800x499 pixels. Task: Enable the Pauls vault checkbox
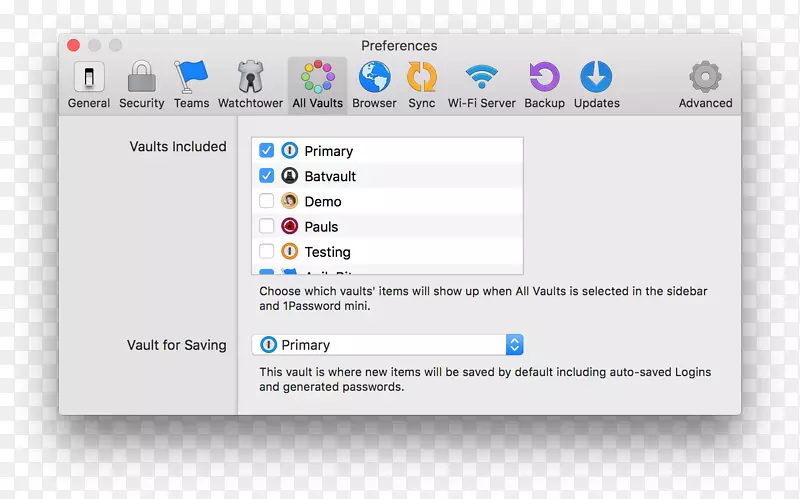click(266, 226)
